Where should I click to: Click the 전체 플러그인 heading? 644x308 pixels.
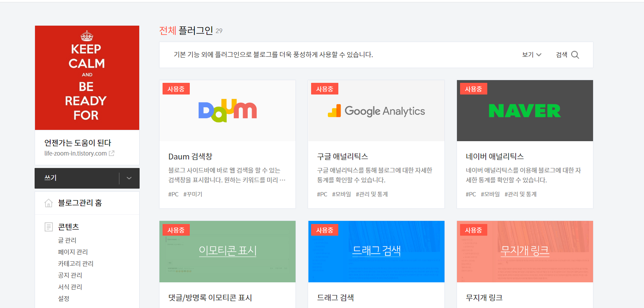(186, 30)
